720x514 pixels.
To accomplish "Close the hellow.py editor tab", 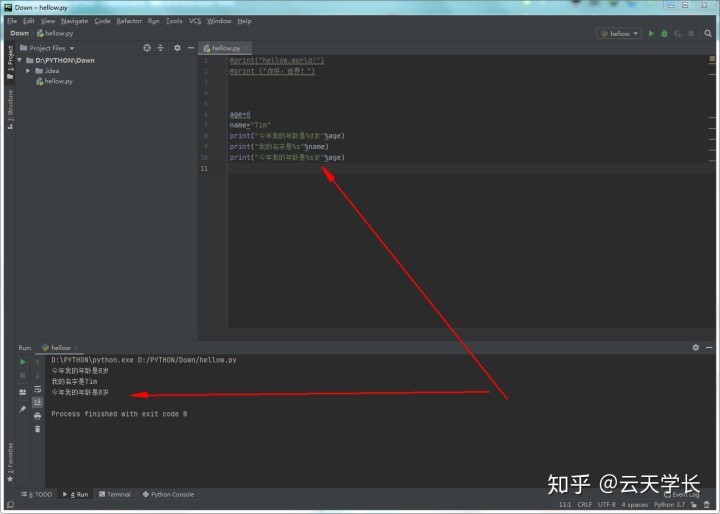I will point(246,48).
